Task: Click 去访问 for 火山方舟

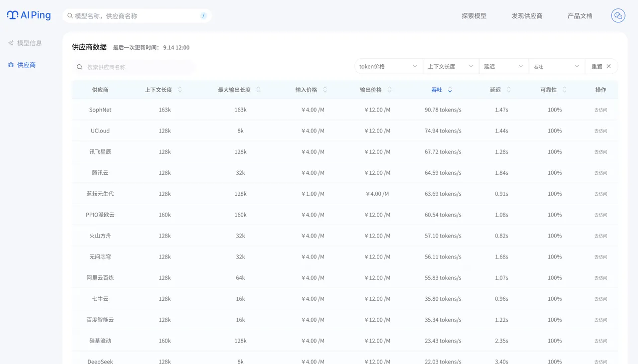Action: (x=601, y=236)
